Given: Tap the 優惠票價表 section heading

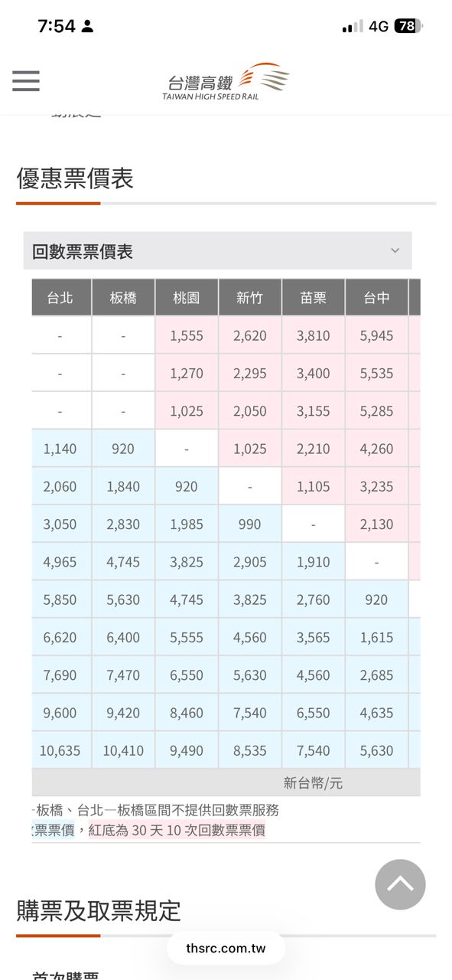Looking at the screenshot, I should (75, 178).
